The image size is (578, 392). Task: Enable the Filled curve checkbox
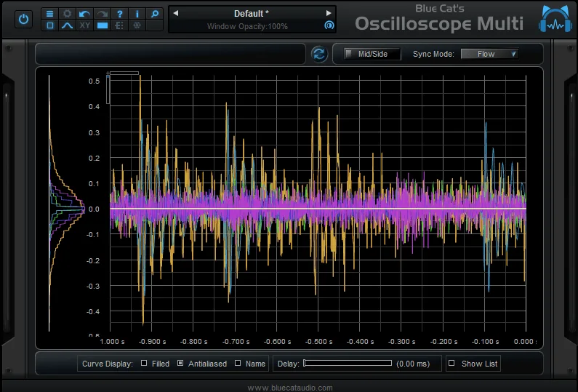(144, 363)
